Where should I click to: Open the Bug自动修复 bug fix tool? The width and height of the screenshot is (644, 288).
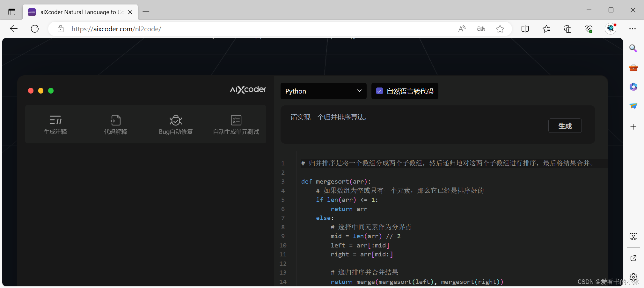(176, 125)
